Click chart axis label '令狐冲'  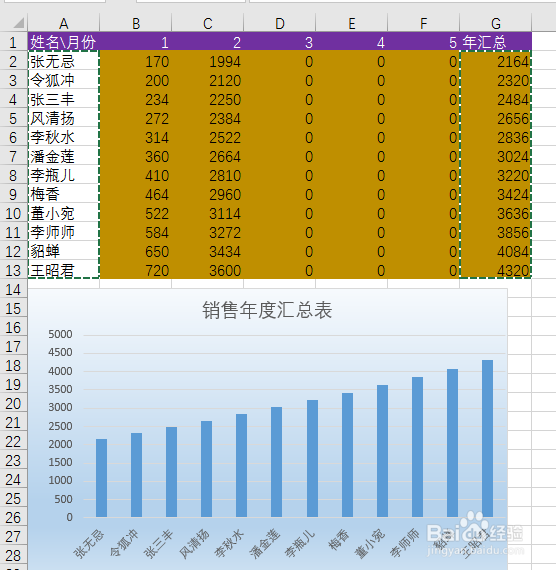click(124, 543)
